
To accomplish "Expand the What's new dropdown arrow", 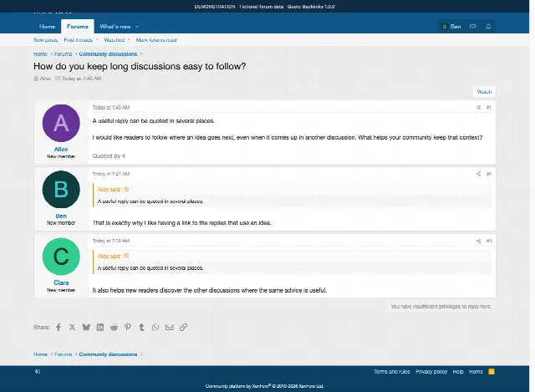I will point(137,27).
